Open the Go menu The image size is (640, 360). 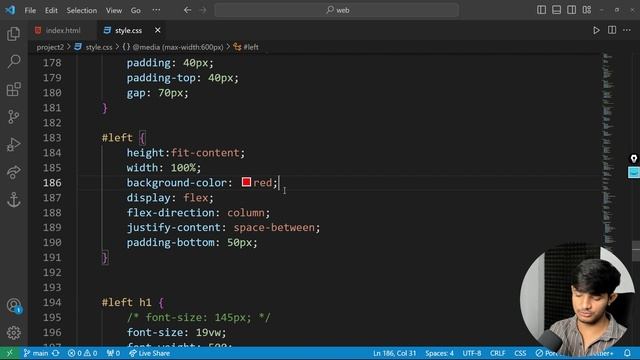(136, 10)
